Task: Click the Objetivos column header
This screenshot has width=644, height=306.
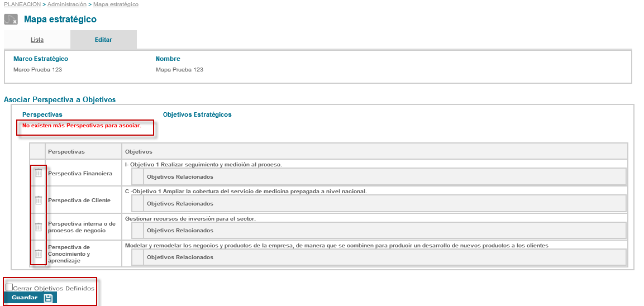Action: [139, 151]
